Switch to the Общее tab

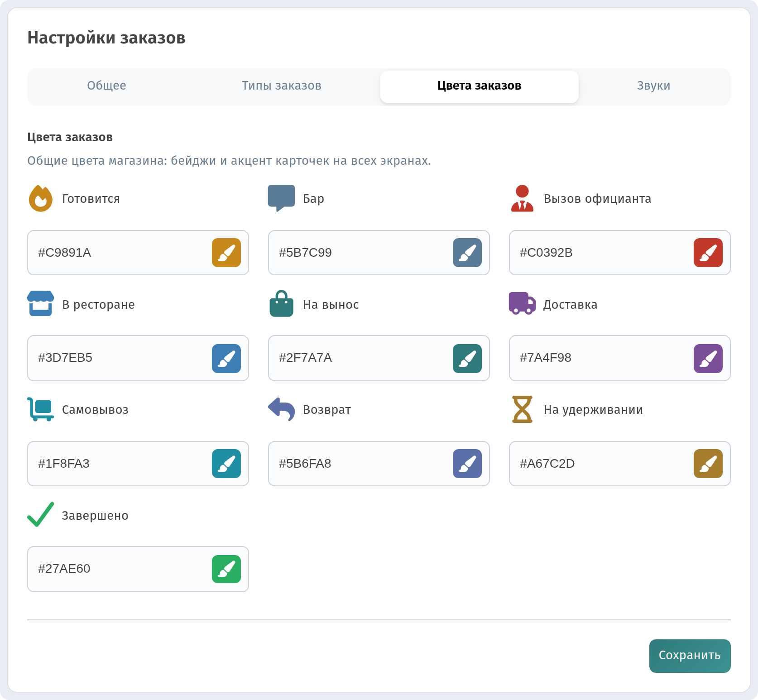pyautogui.click(x=106, y=86)
